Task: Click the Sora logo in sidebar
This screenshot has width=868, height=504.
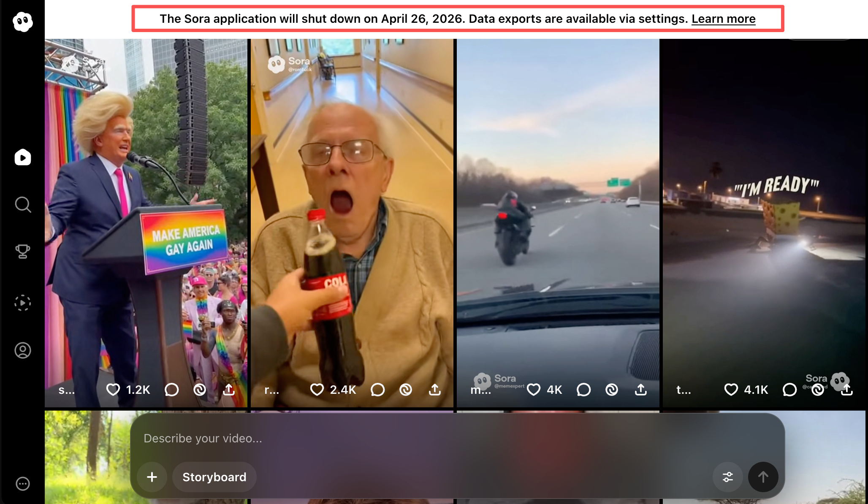Action: [x=22, y=21]
